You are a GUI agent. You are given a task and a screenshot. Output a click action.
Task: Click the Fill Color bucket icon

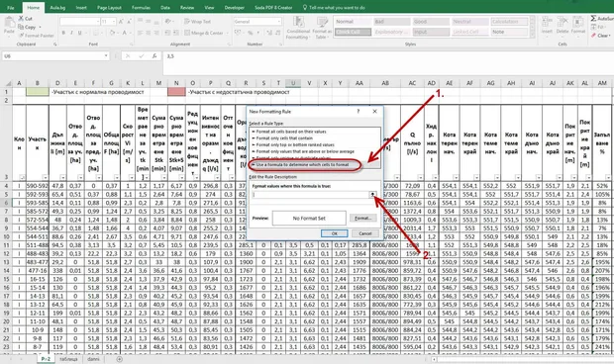(112, 33)
